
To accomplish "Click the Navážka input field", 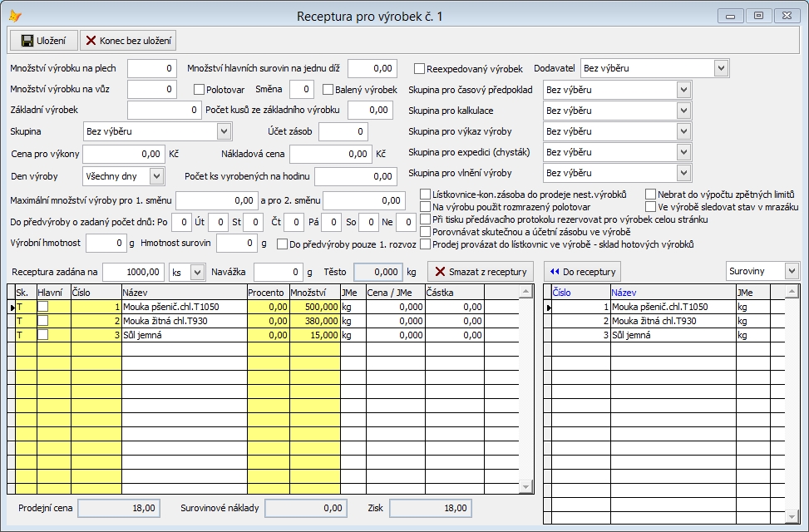I will tap(278, 272).
